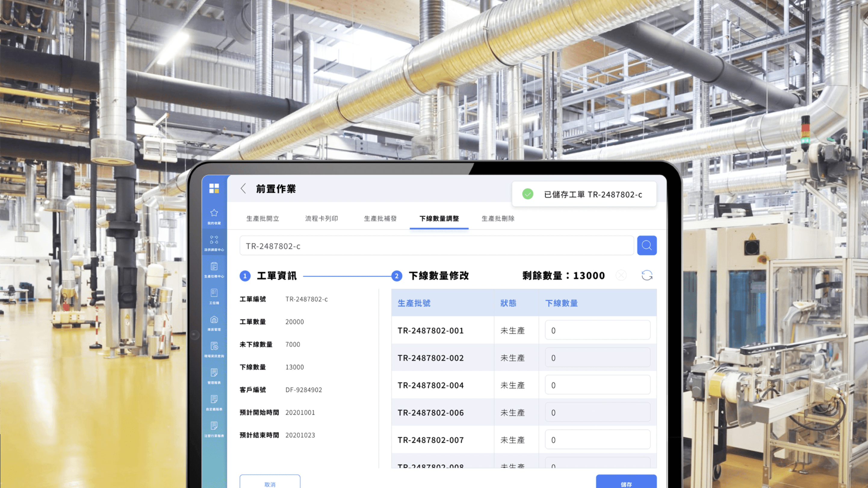Click 下線數量 field for TR-2487802-001
This screenshot has width=868, height=488.
[x=597, y=330]
